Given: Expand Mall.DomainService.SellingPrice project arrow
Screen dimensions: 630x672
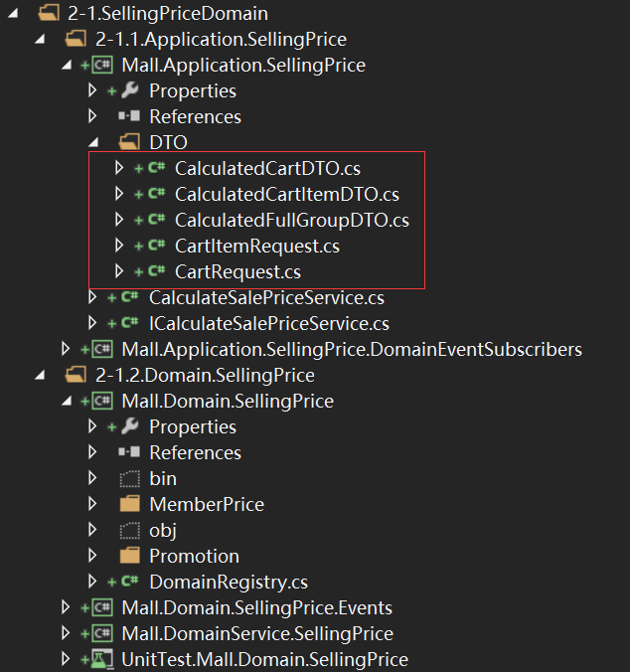Looking at the screenshot, I should [66, 633].
